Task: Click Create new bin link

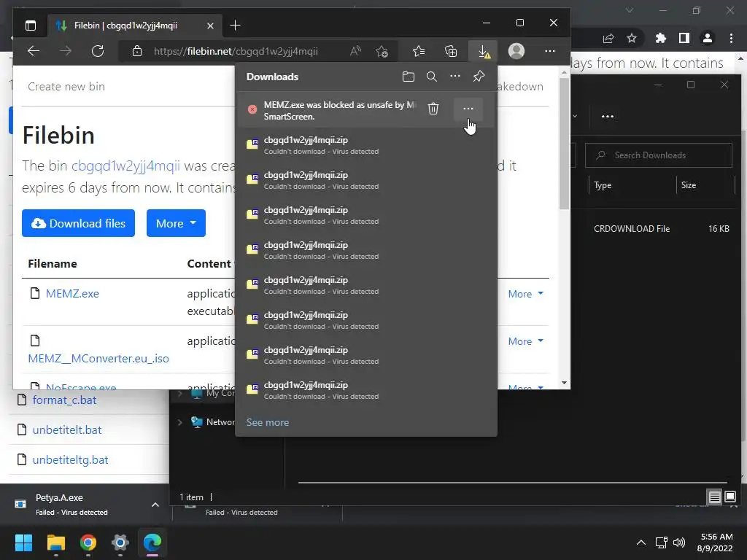Action: 66,87
